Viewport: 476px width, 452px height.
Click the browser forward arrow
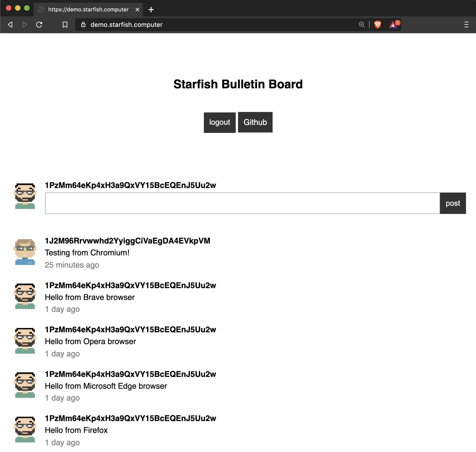point(24,25)
